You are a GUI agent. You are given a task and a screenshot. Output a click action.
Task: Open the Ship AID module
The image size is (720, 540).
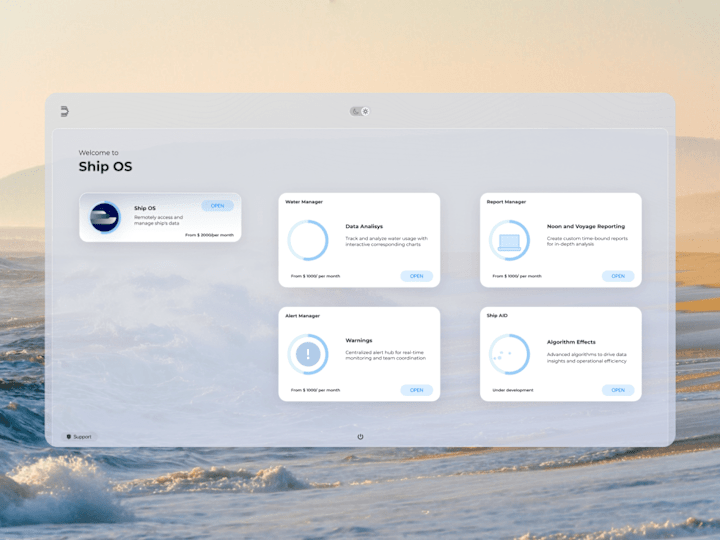pos(618,390)
